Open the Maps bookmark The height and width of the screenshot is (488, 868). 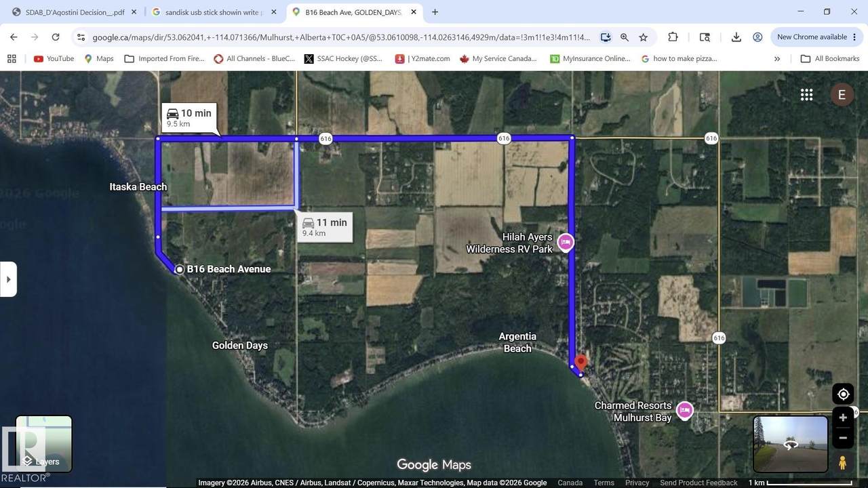click(x=99, y=59)
